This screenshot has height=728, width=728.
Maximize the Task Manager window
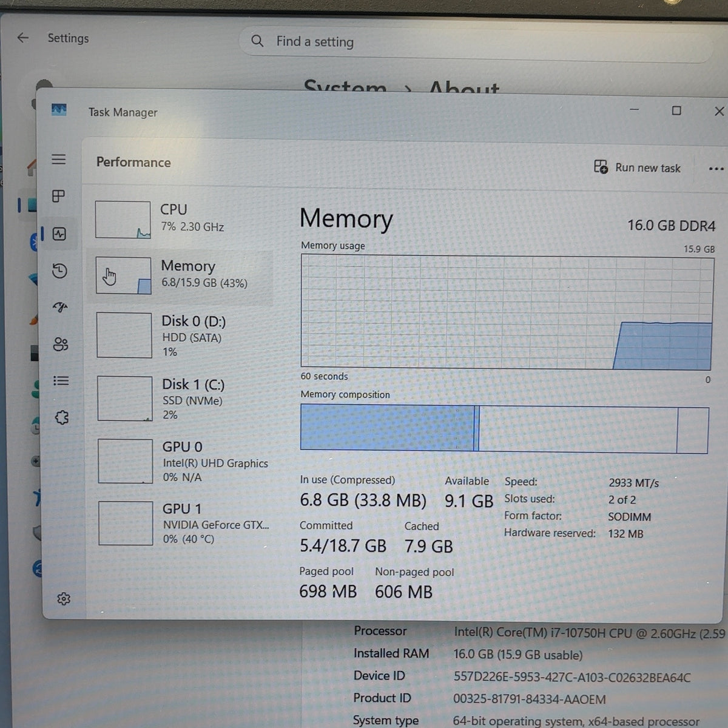click(676, 110)
